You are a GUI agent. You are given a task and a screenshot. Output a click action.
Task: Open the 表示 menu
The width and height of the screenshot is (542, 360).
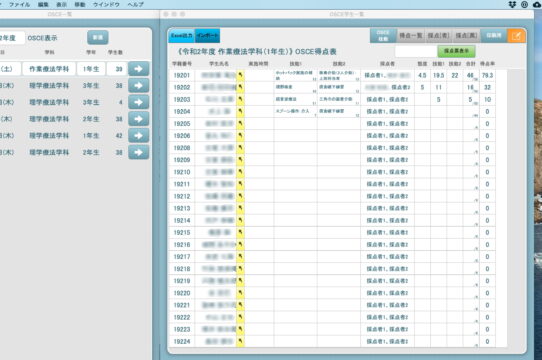click(x=62, y=4)
